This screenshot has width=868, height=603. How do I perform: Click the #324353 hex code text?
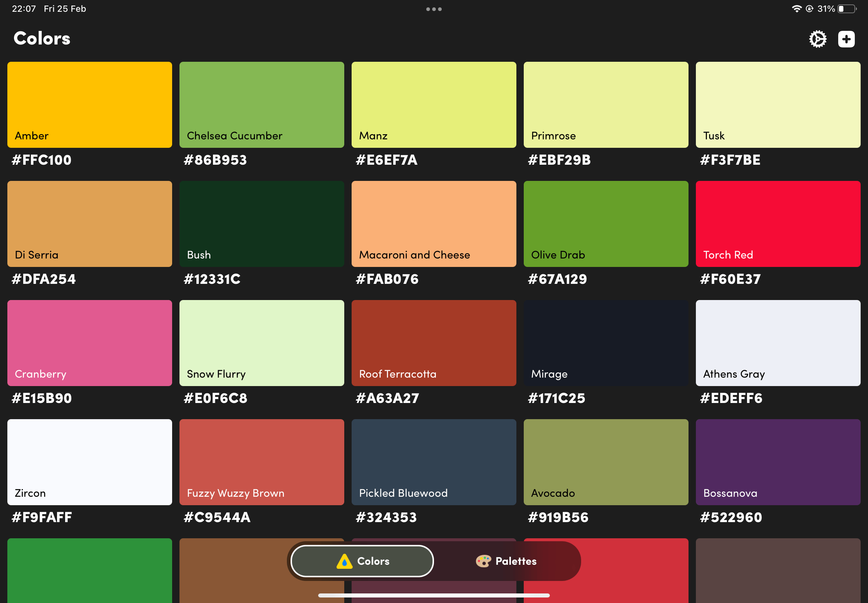tap(386, 517)
